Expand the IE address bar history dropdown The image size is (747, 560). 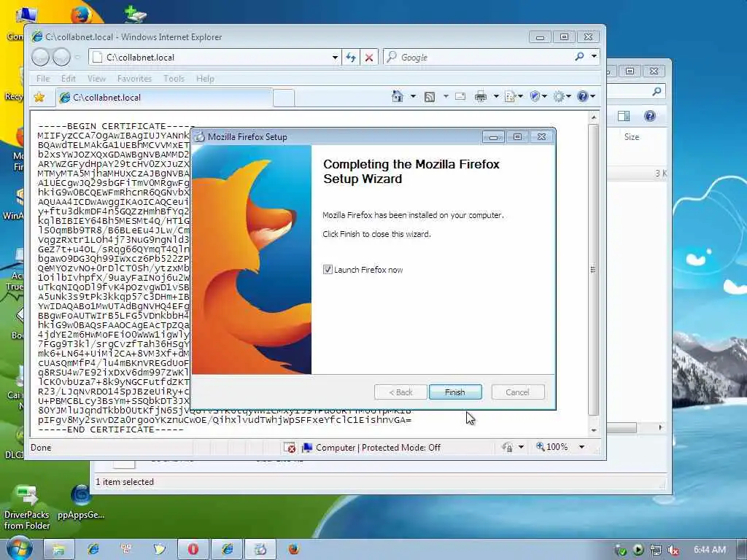335,58
